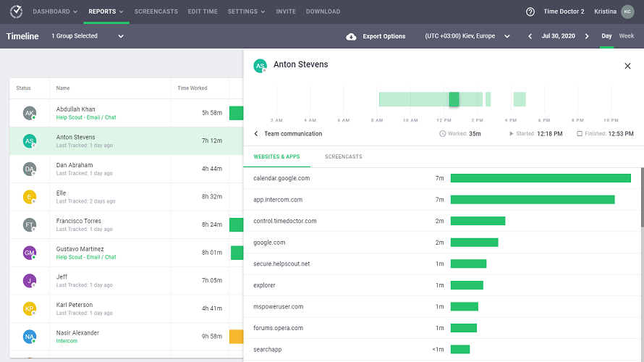Switch timeline view to Day

(x=606, y=36)
